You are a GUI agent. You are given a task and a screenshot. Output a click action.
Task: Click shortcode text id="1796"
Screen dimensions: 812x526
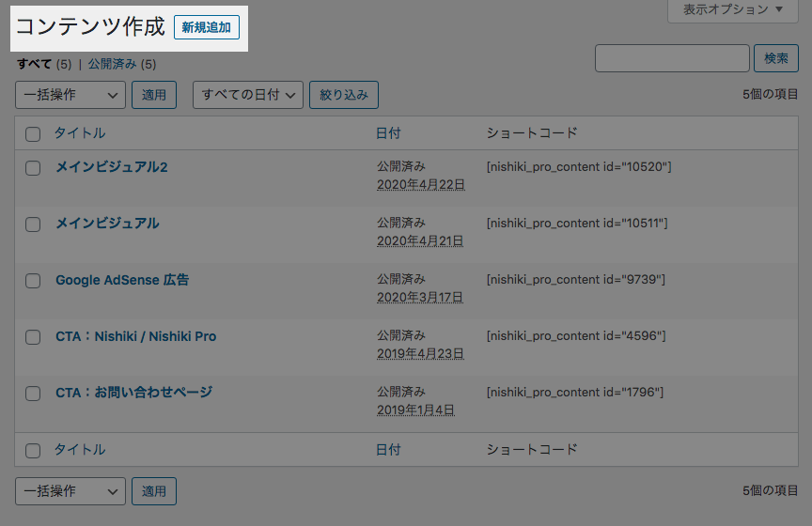coord(575,393)
